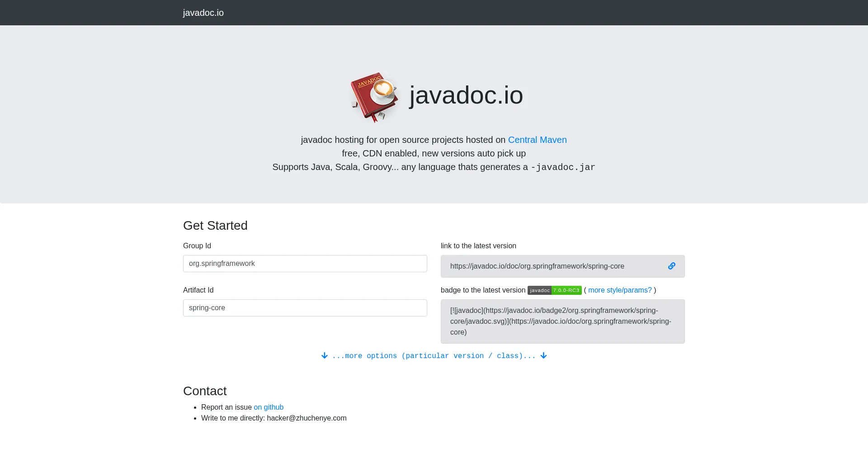Focus the Artifact Id input field
This screenshot has height=449, width=868.
305,308
